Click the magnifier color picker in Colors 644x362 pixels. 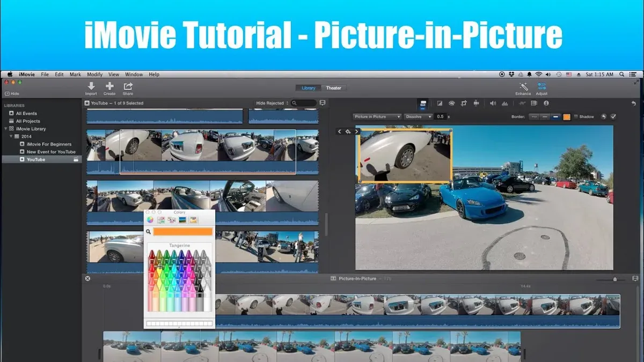[x=149, y=232]
